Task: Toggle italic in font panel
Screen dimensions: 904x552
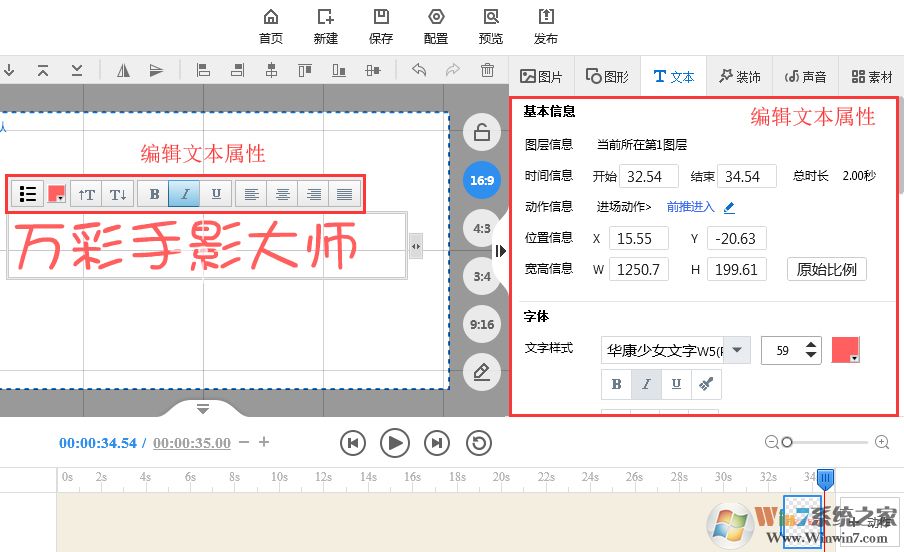Action: tap(646, 384)
